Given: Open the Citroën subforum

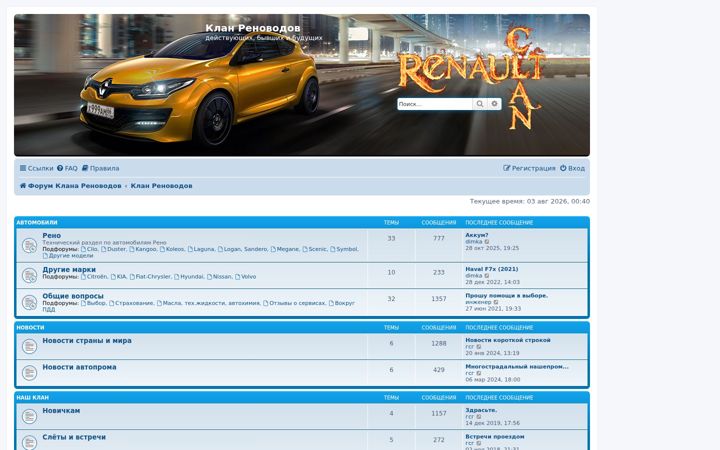Looking at the screenshot, I should pos(94,276).
